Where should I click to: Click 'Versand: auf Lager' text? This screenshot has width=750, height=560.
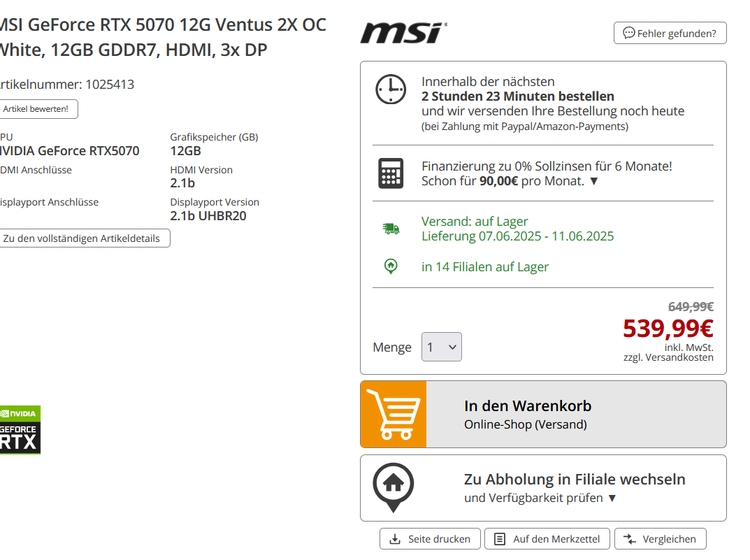point(475,222)
